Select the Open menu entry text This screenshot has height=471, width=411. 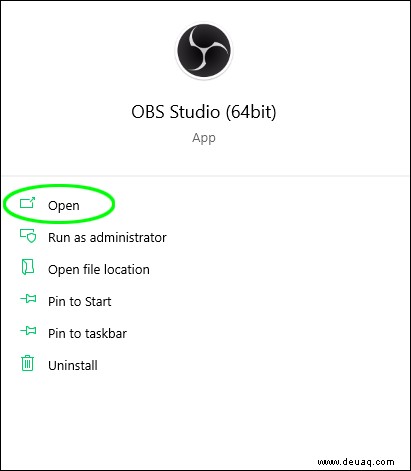[x=64, y=206]
